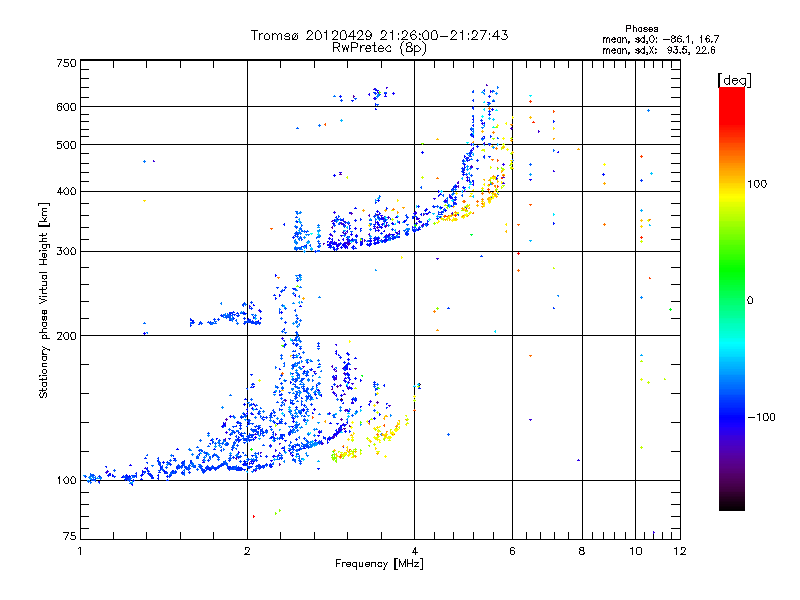Click the y-axis tick label '500'
The width and height of the screenshot is (800, 600).
click(x=66, y=145)
